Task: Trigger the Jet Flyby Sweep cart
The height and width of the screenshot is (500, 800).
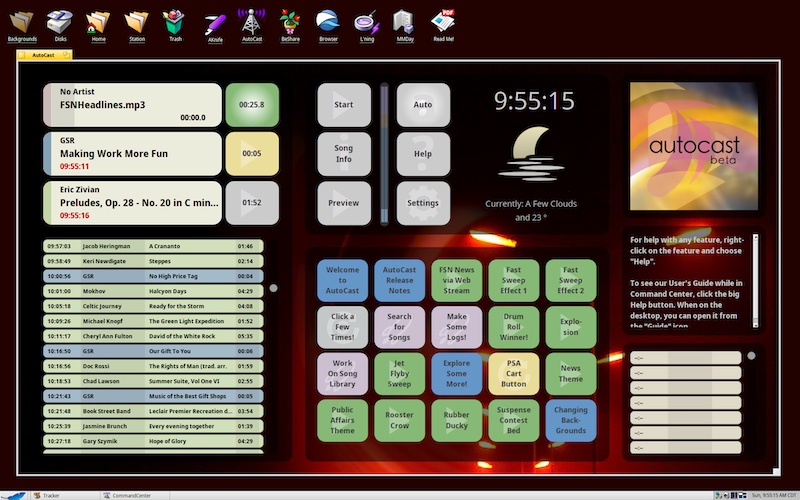Action: 399,373
